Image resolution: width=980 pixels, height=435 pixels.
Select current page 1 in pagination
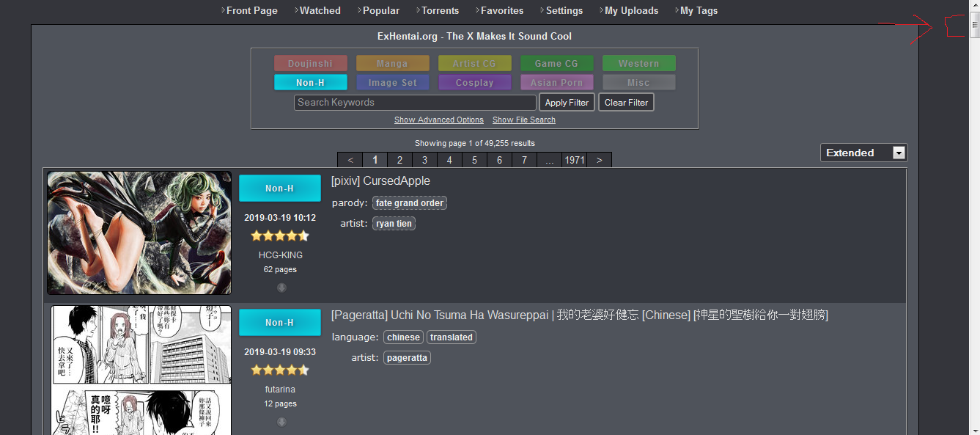[375, 160]
